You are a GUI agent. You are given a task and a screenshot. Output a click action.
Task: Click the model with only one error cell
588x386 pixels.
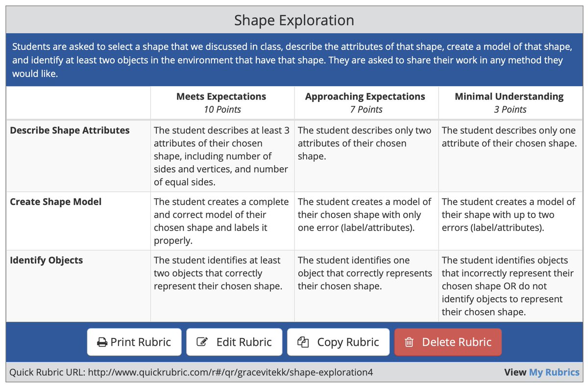367,221
